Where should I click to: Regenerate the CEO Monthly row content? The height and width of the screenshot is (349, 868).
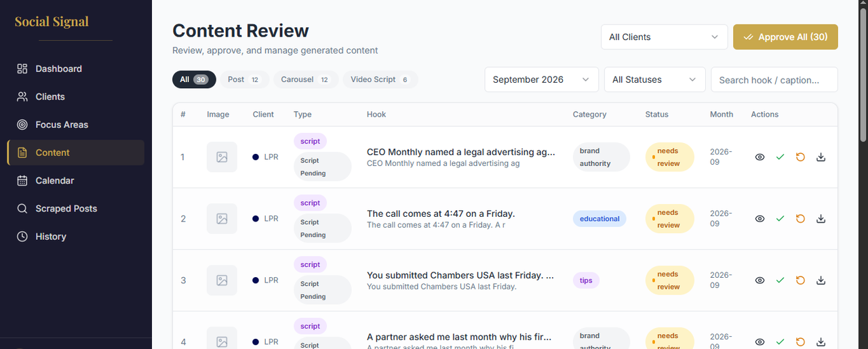coord(800,157)
